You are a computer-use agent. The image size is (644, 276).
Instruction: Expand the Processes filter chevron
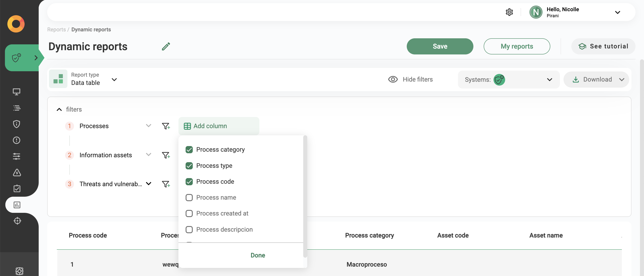point(148,126)
